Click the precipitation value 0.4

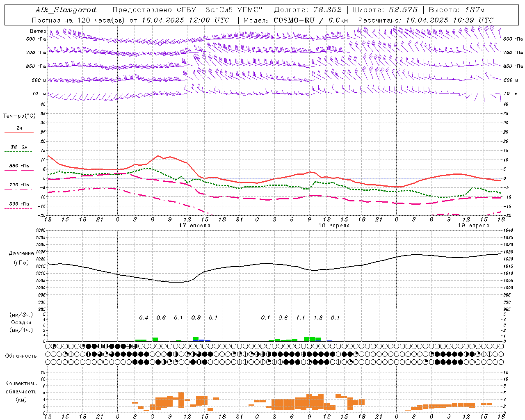point(144,318)
